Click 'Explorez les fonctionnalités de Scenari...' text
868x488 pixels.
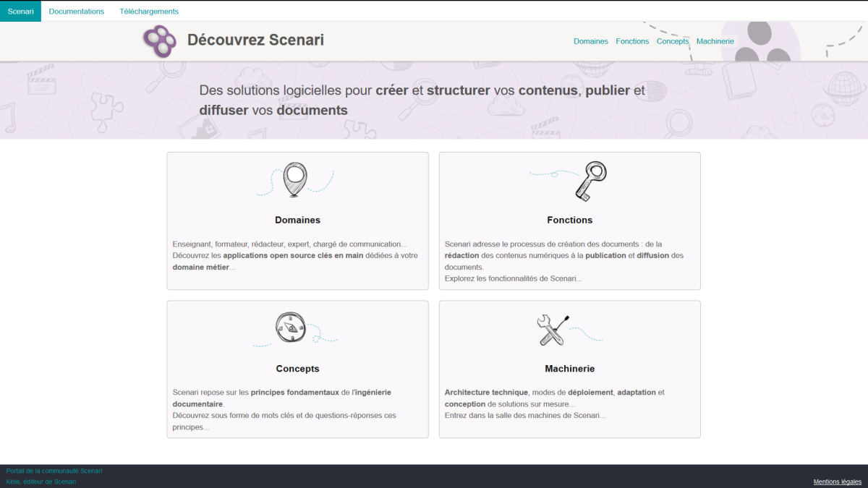pyautogui.click(x=514, y=278)
